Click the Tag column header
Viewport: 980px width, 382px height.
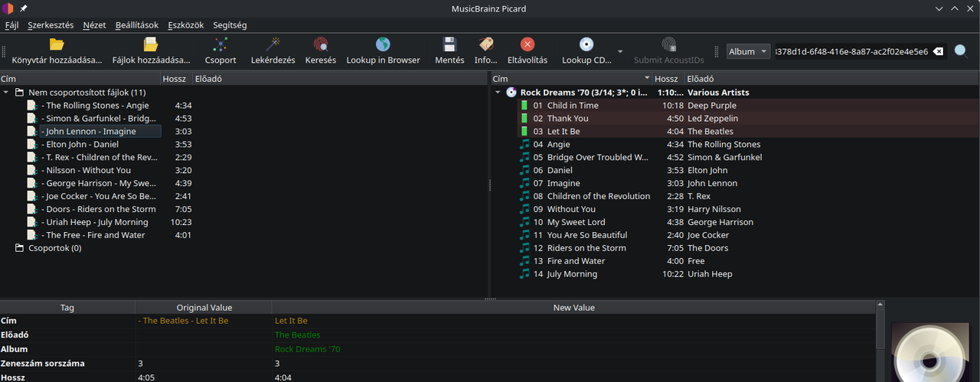tap(67, 307)
